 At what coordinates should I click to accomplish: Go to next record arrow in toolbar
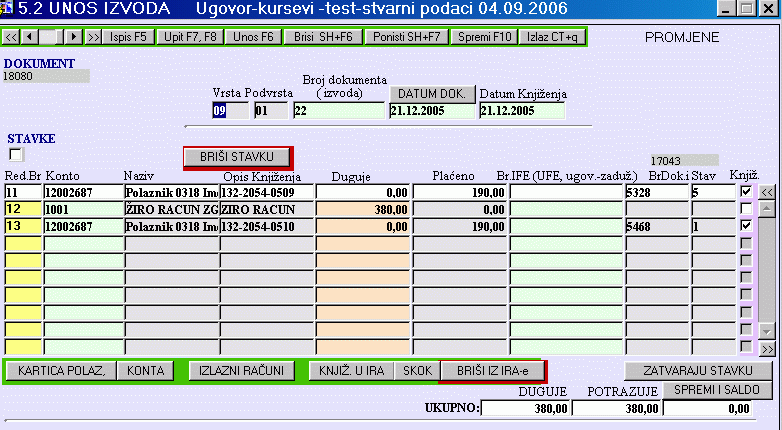74,37
